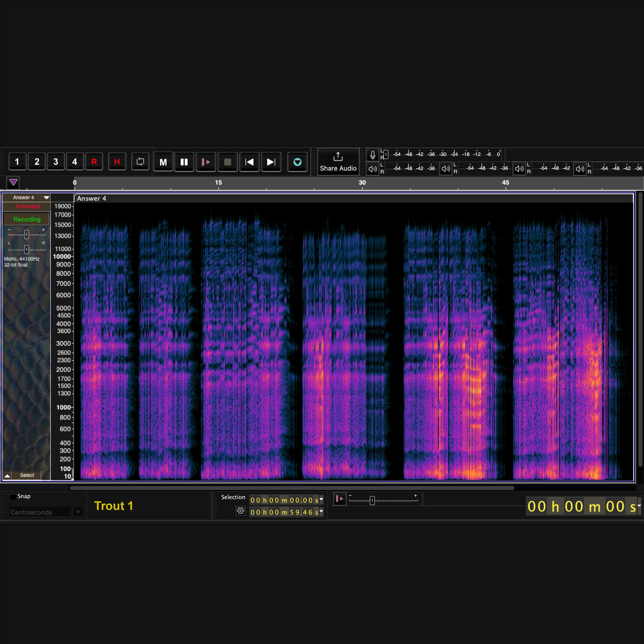
Task: Toggle the red R button
Action: [x=94, y=162]
